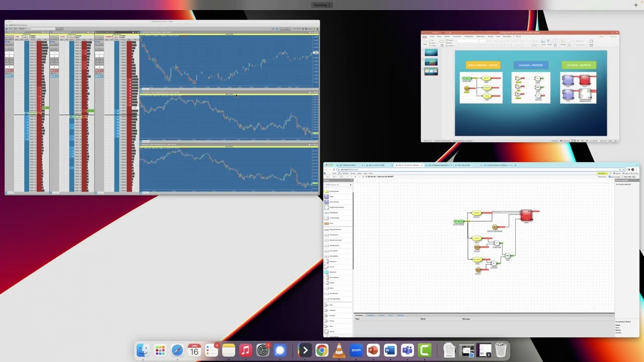Click the Text Box button in PowerPoint
This screenshot has height=362, width=644.
click(x=555, y=42)
